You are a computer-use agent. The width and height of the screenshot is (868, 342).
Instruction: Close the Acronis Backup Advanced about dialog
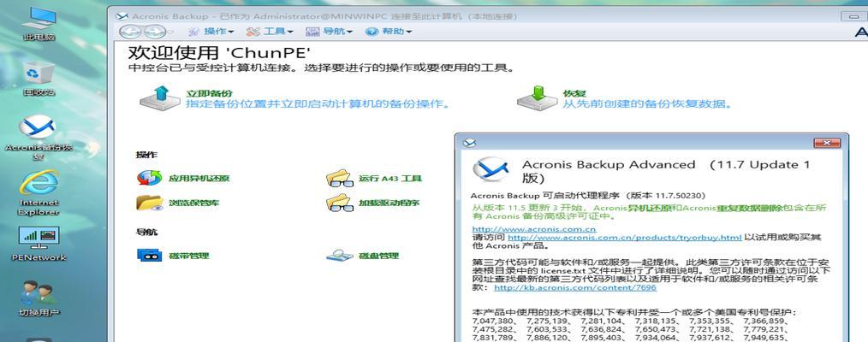click(x=827, y=143)
